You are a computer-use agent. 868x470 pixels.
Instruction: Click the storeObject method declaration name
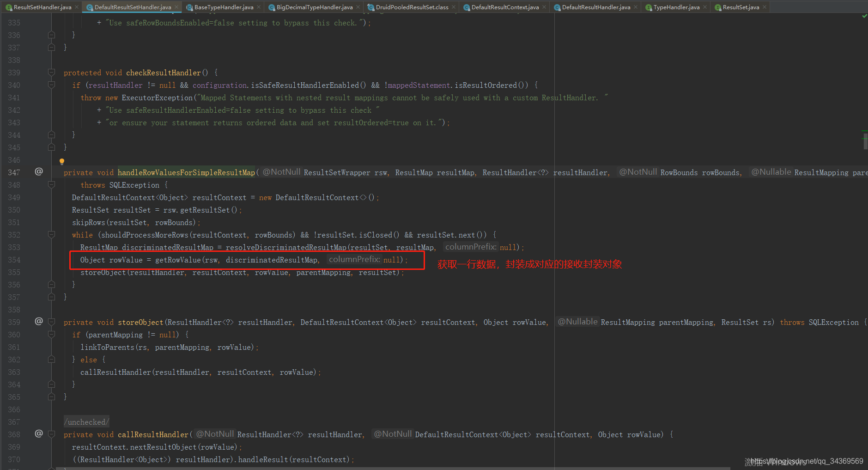point(140,322)
